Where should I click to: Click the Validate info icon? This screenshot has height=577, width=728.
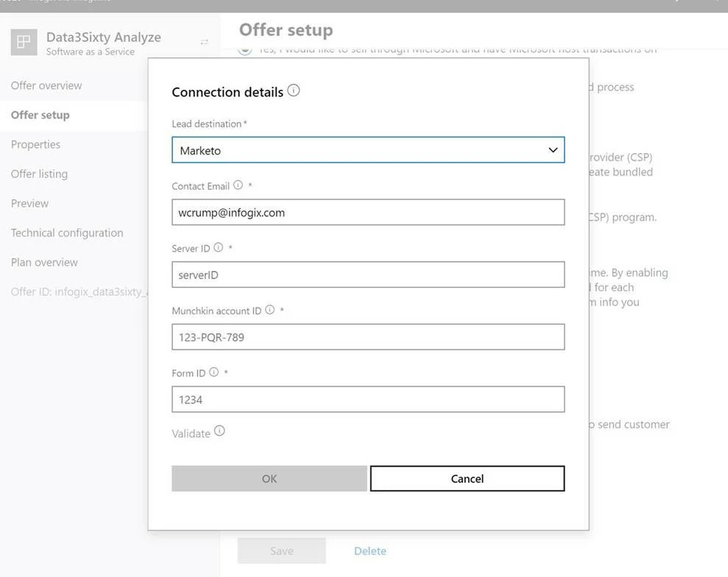pyautogui.click(x=219, y=431)
